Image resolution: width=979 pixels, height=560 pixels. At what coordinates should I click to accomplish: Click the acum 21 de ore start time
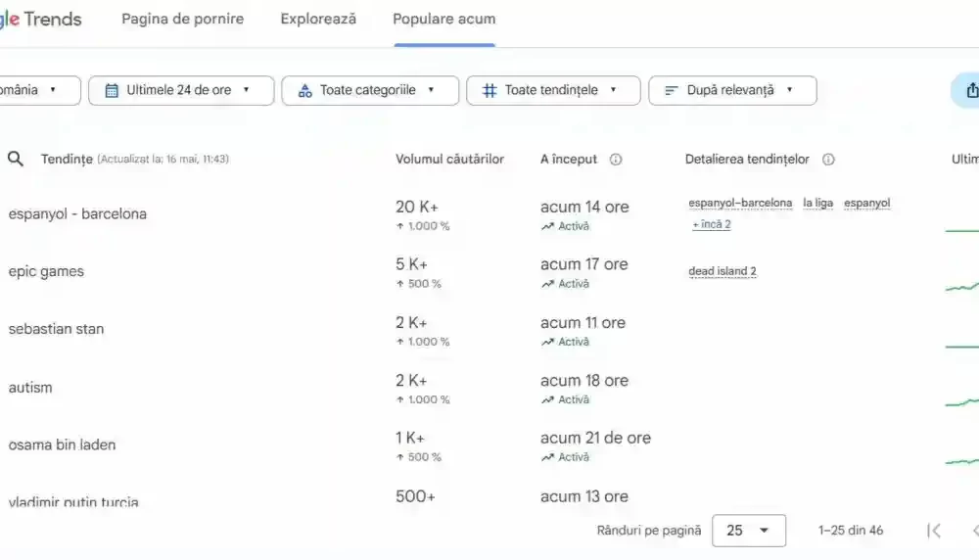tap(595, 438)
